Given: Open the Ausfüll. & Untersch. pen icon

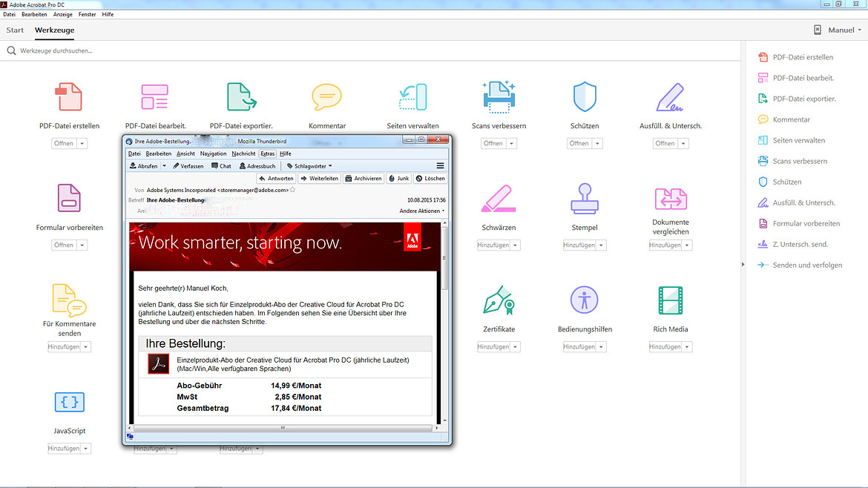Looking at the screenshot, I should (x=671, y=97).
